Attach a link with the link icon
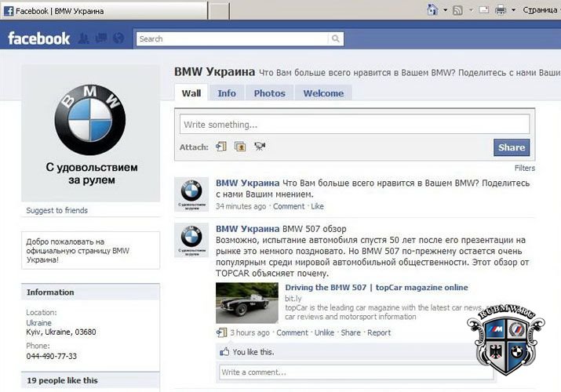Viewport: 561px width, 392px height. pyautogui.click(x=221, y=147)
